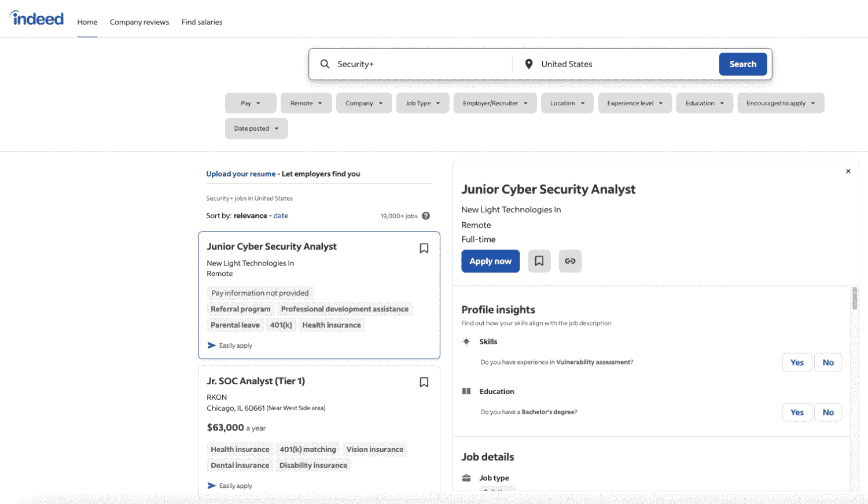Screen dimensions: 868x504
Task: Open the Experience level filter
Action: pos(634,102)
